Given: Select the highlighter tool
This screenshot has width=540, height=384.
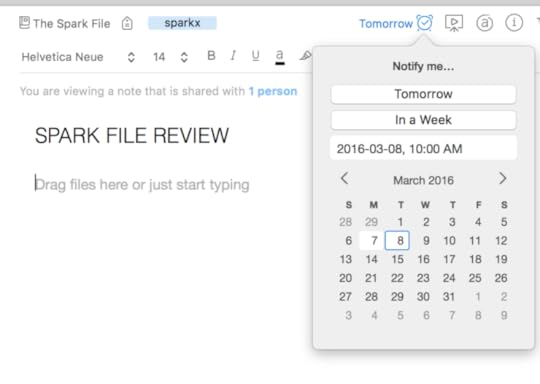Looking at the screenshot, I should [305, 55].
